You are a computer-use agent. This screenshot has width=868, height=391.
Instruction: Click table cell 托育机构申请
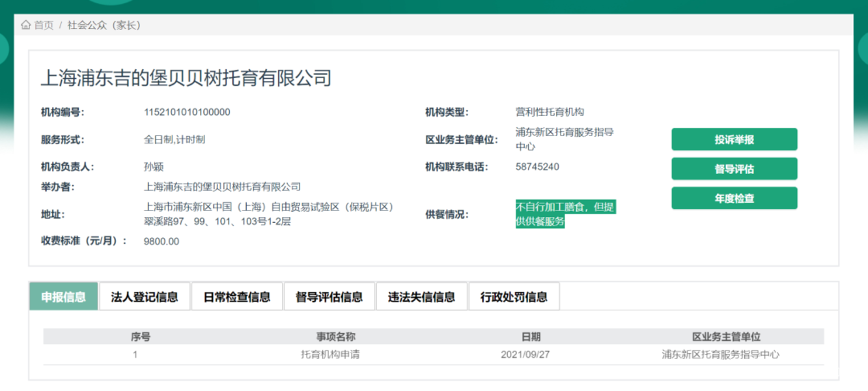(x=330, y=355)
